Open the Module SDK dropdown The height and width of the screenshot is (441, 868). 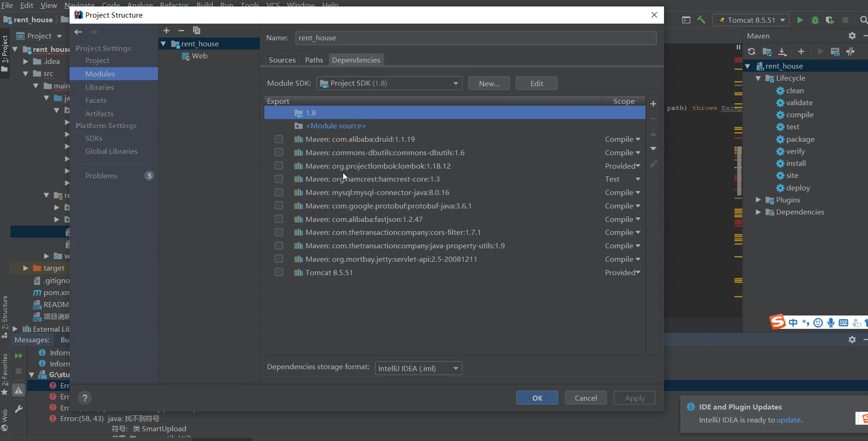(x=389, y=83)
